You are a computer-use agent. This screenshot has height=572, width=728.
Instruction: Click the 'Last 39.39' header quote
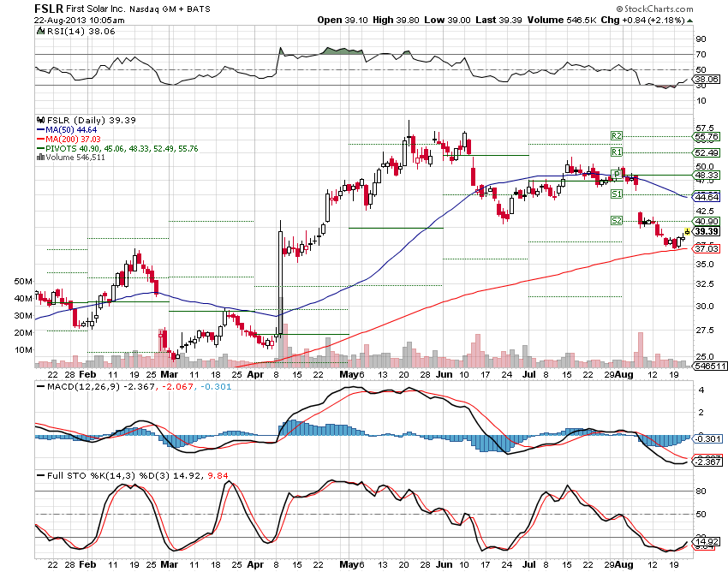498,21
